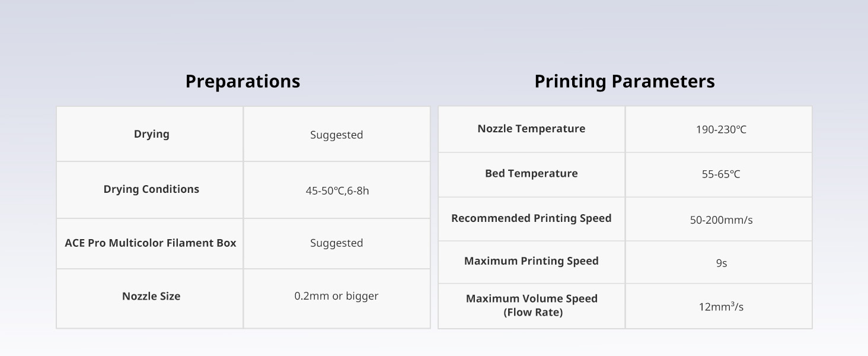
Task: Click the Printing Parameters heading
Action: [x=624, y=81]
